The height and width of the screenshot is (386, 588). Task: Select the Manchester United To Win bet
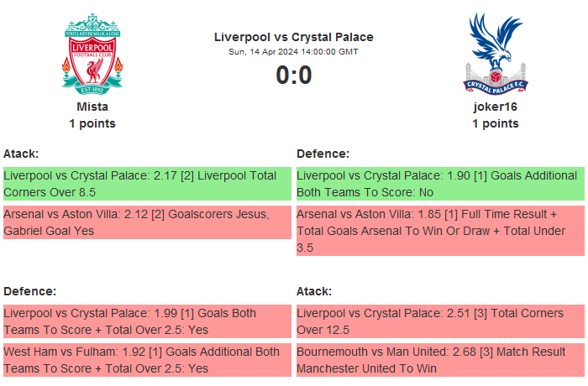tap(440, 360)
